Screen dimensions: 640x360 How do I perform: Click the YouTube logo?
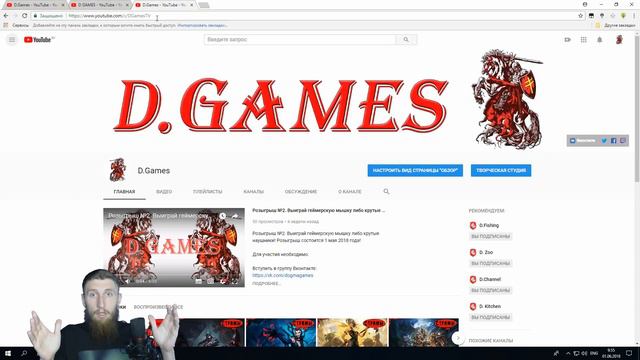point(39,40)
